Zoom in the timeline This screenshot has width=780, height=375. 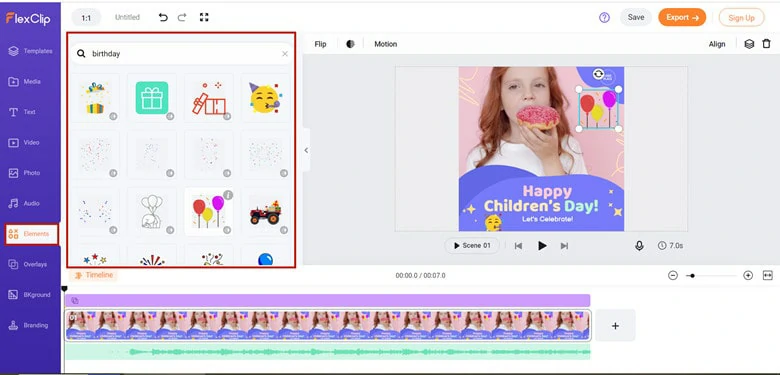[748, 276]
